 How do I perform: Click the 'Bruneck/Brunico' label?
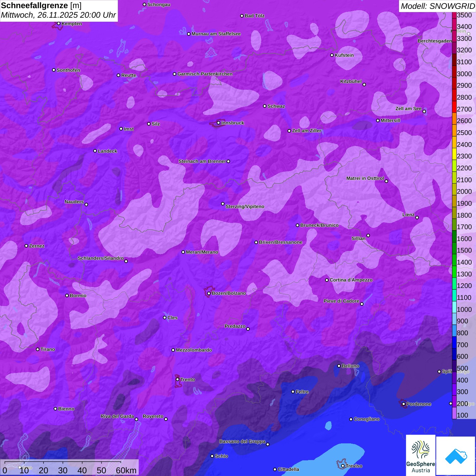click(319, 225)
